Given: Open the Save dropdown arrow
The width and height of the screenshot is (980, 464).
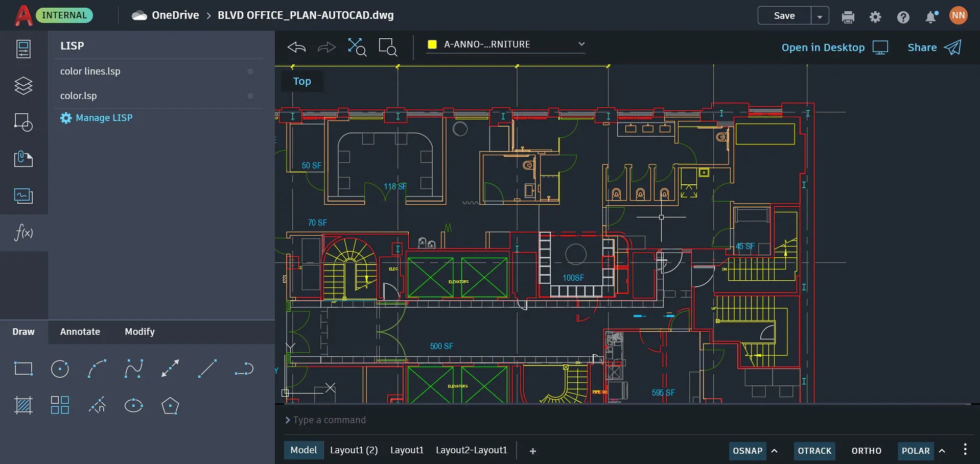Looking at the screenshot, I should point(820,15).
